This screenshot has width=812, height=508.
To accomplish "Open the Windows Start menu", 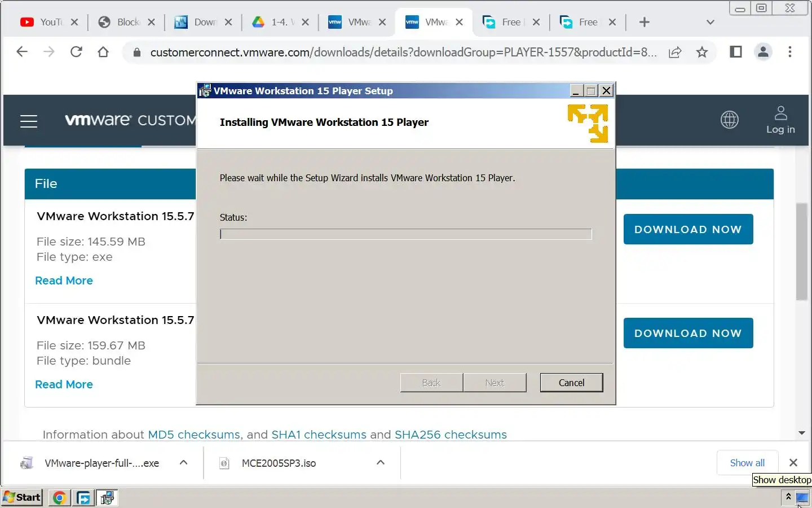I will click(x=22, y=497).
